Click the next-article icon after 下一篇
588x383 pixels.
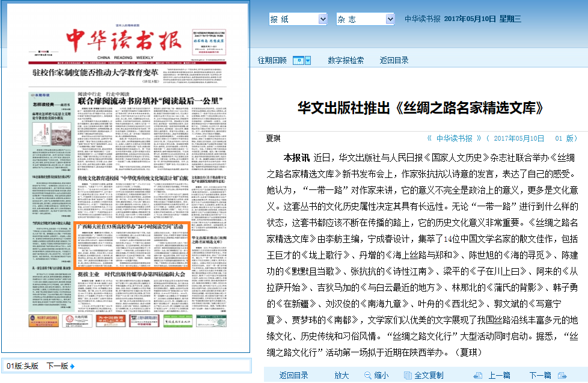coord(562,375)
